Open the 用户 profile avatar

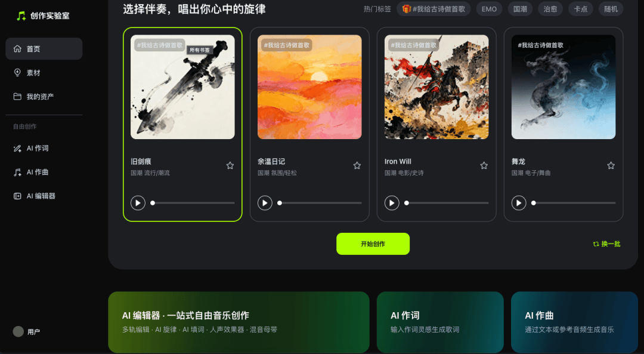[18, 331]
